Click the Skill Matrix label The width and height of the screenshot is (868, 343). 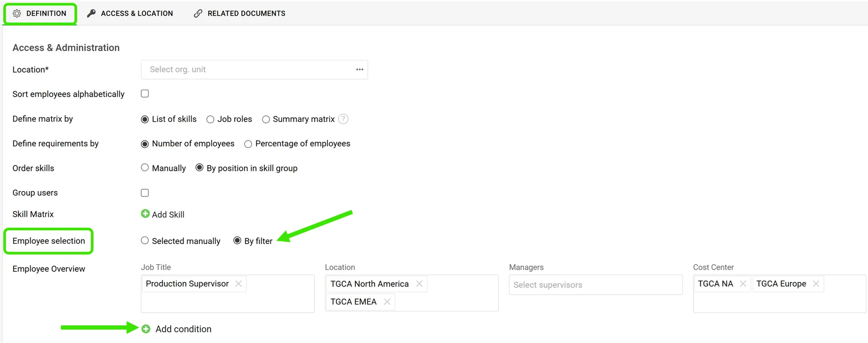click(x=33, y=214)
